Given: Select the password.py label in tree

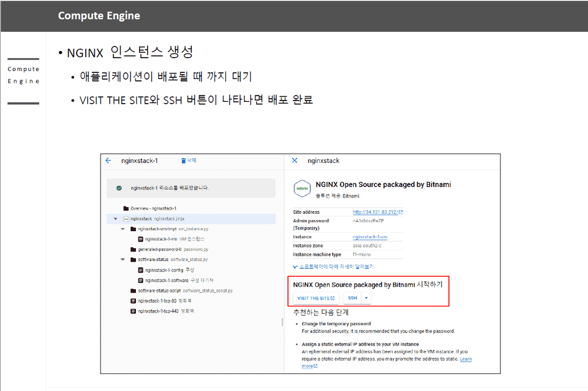Looking at the screenshot, I should point(196,249).
